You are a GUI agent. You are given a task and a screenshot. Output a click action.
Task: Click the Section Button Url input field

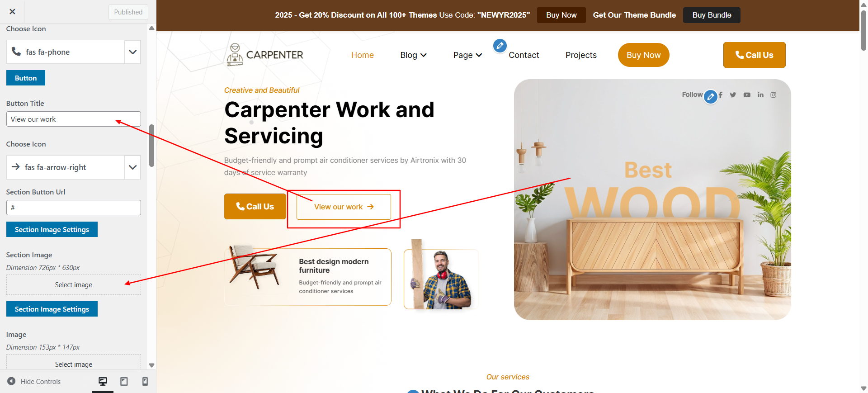click(74, 208)
